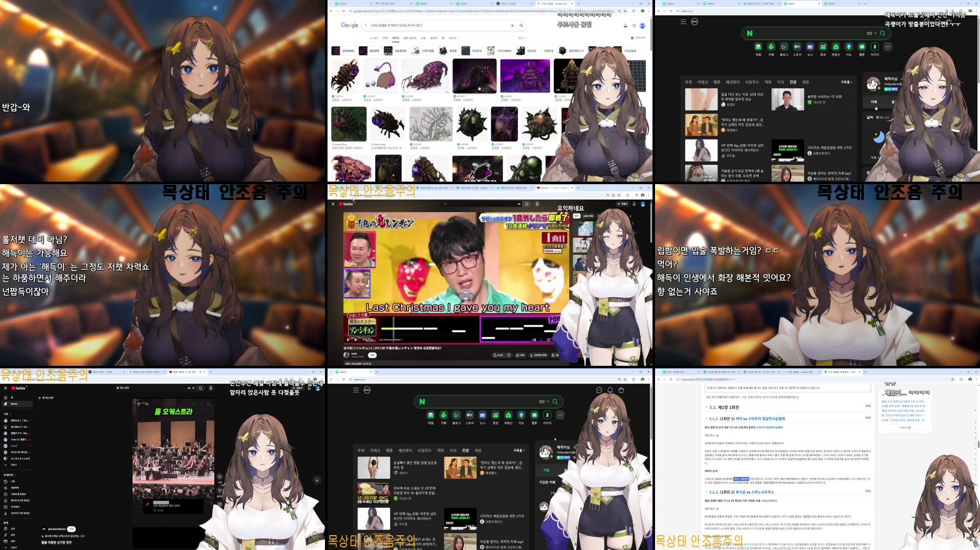The width and height of the screenshot is (980, 550).
Task: Open the 더보기 dropdown in Google search
Action: tap(454, 38)
